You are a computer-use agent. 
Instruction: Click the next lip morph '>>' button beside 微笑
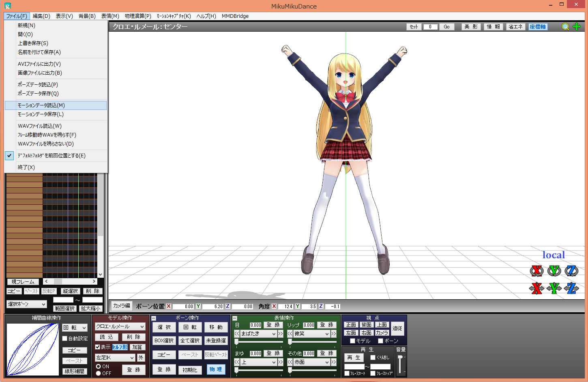click(333, 334)
